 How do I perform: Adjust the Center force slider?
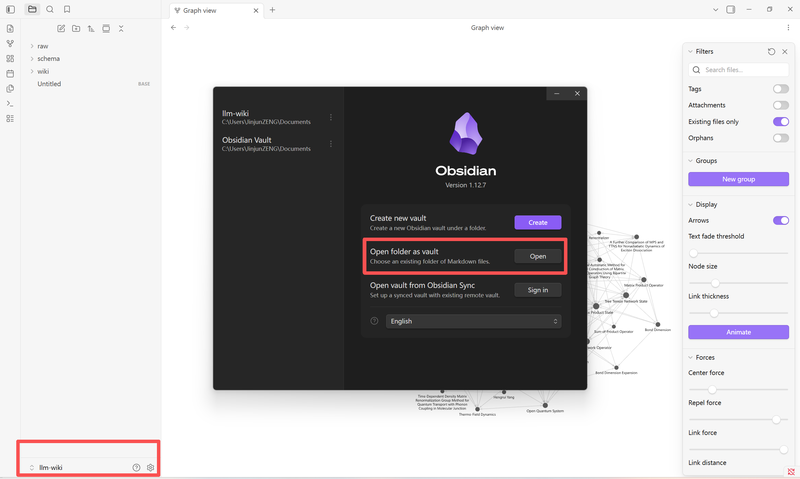point(738,389)
